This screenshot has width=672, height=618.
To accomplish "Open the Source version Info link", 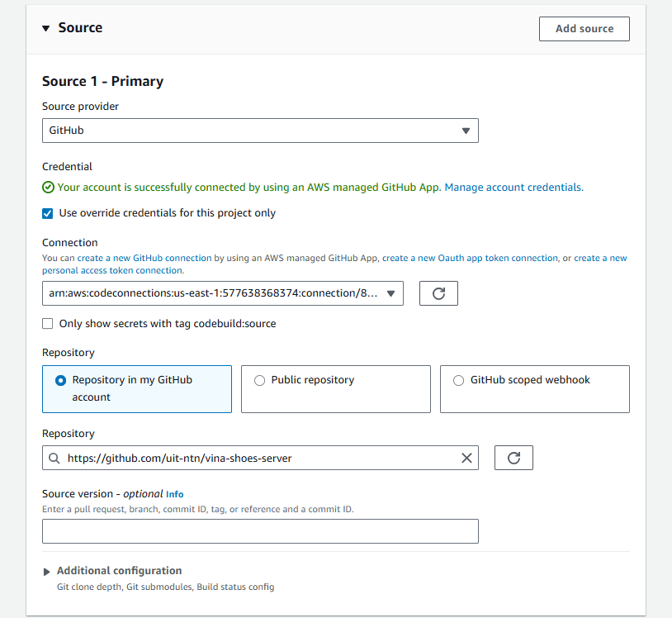I will tap(175, 494).
